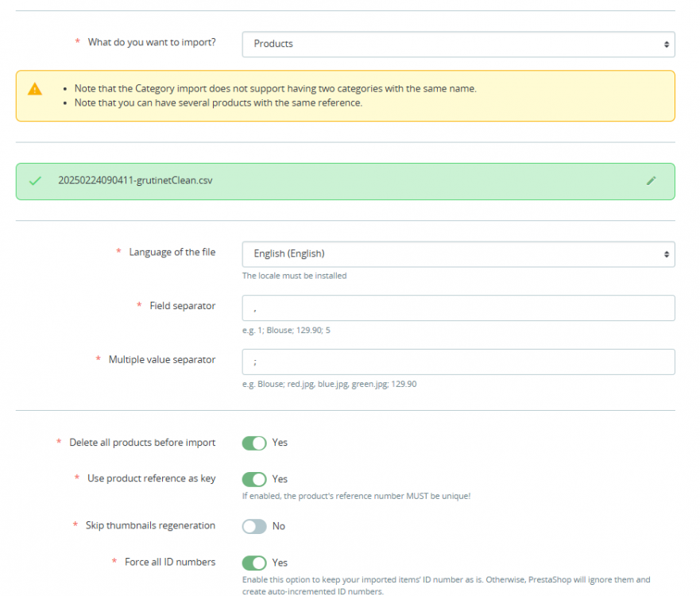Select the uploaded grutinetClean.csv file name
Viewport: 700px width, 596px height.
coord(135,180)
